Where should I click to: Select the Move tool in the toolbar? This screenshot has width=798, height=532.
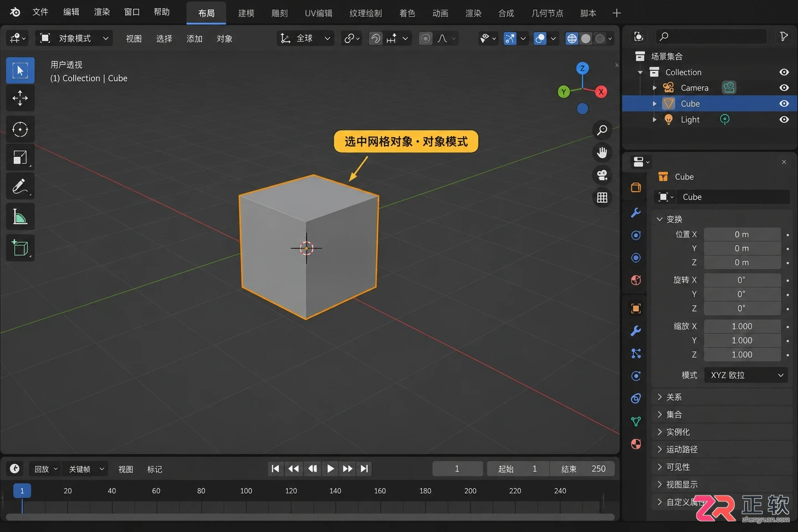point(20,98)
